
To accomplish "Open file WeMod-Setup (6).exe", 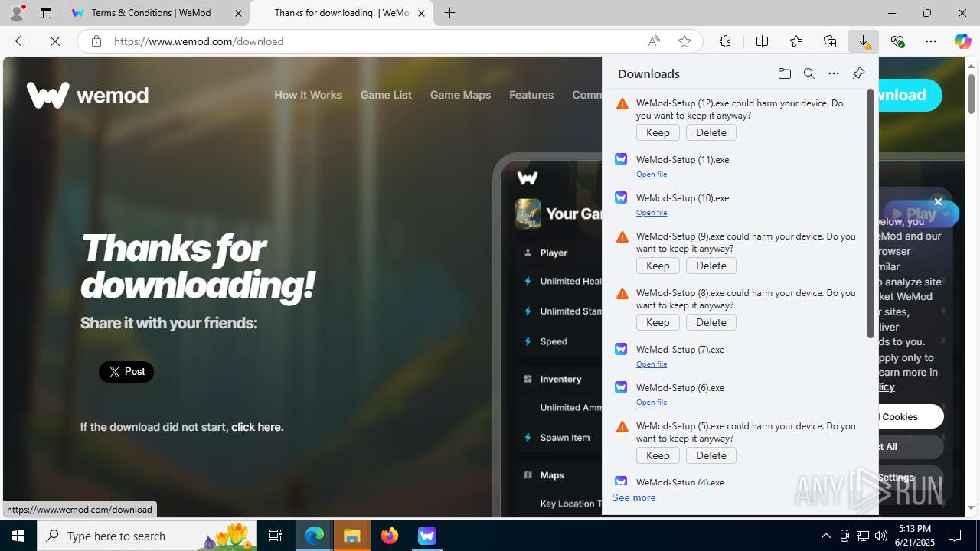I will [652, 402].
